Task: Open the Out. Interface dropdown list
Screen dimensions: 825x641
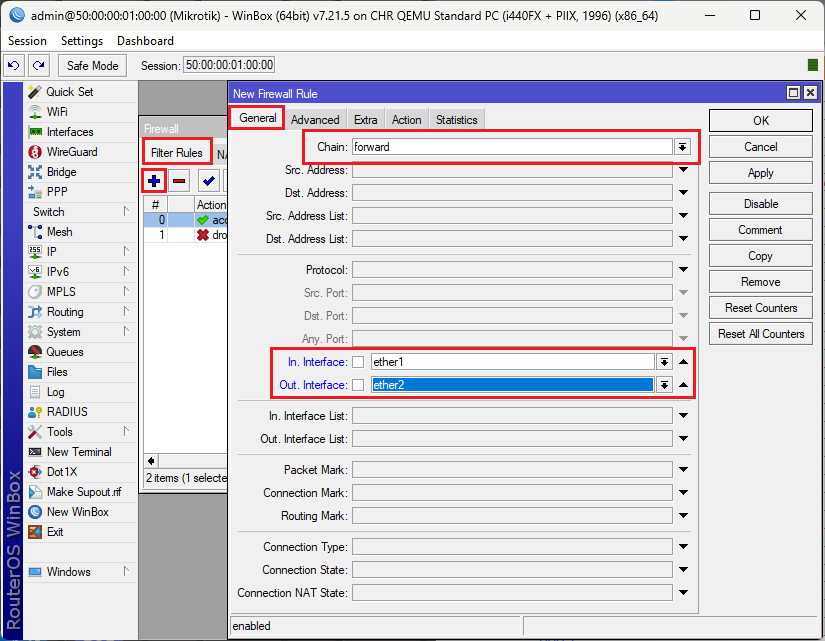Action: pyautogui.click(x=665, y=385)
